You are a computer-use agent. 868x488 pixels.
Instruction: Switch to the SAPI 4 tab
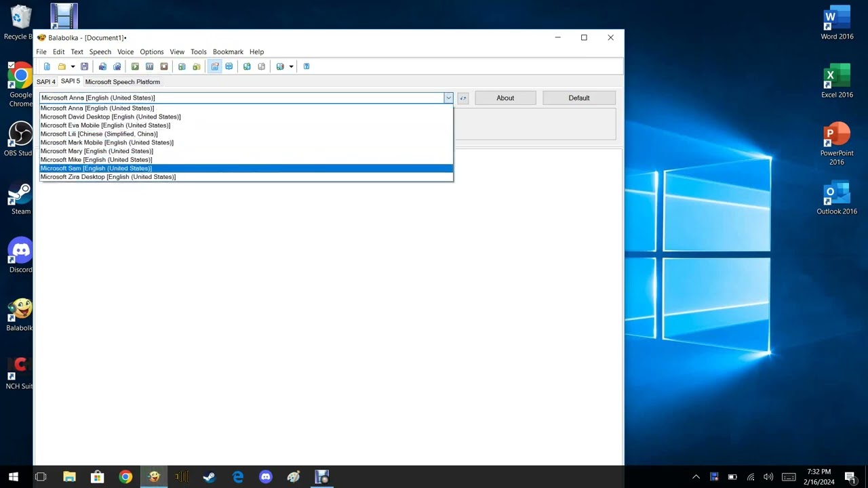pos(46,82)
